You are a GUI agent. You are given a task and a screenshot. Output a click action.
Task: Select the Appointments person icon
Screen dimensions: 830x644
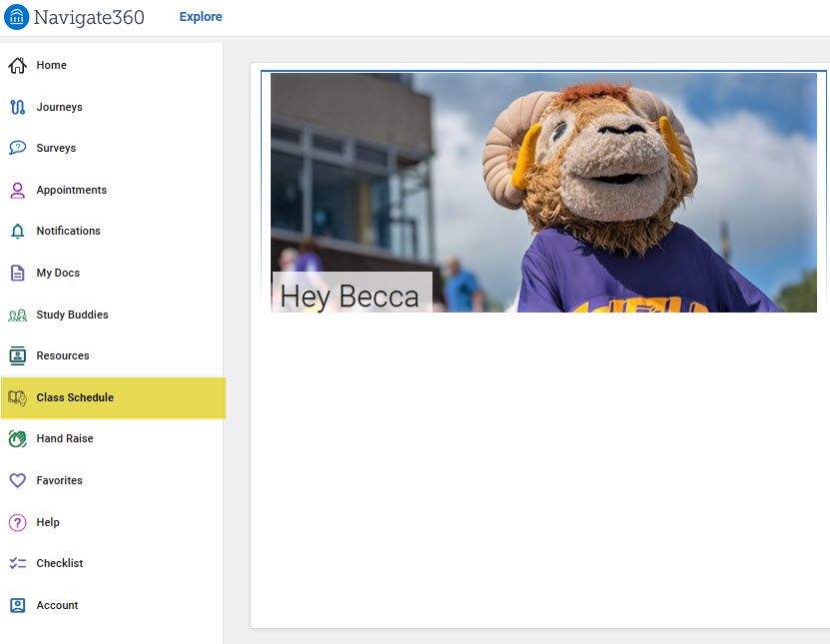click(17, 190)
